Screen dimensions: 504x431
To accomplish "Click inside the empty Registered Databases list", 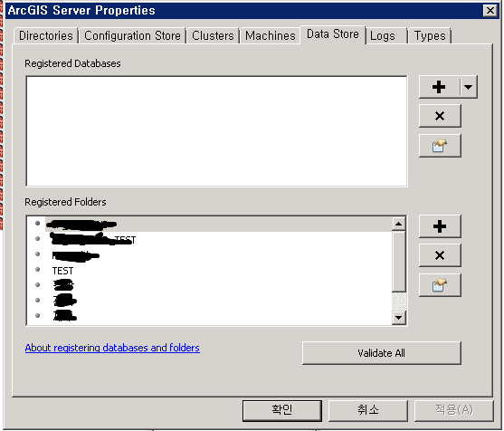I will click(216, 131).
